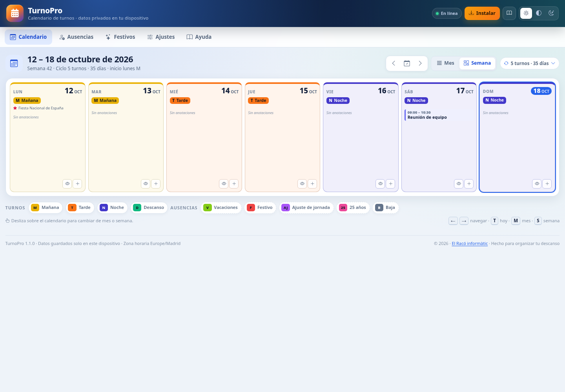Open the Festivos tab
The height and width of the screenshot is (392, 565).
120,37
